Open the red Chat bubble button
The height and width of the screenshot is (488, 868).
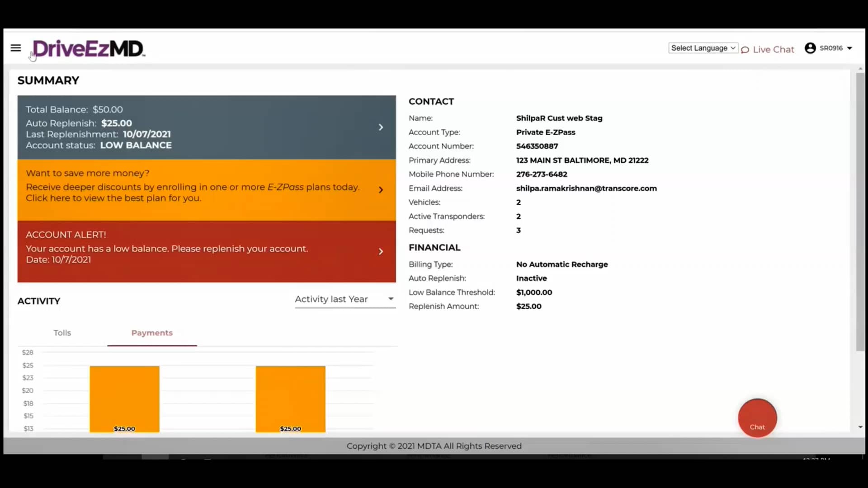click(x=757, y=418)
